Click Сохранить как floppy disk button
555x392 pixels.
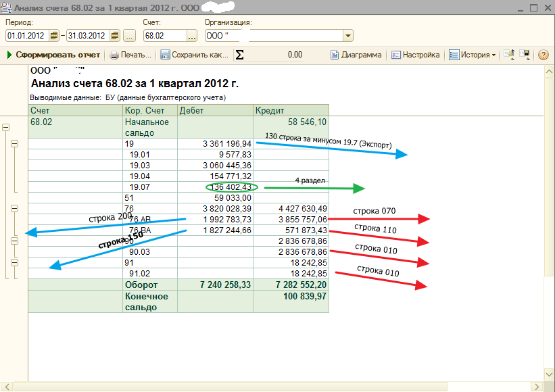[x=195, y=55]
